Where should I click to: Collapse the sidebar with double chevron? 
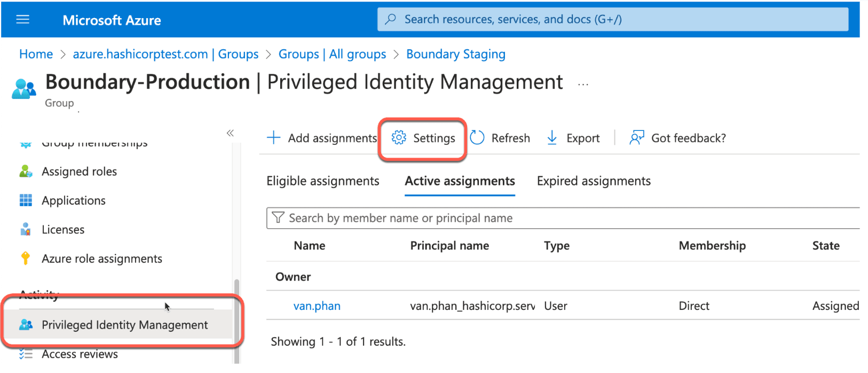[x=230, y=133]
